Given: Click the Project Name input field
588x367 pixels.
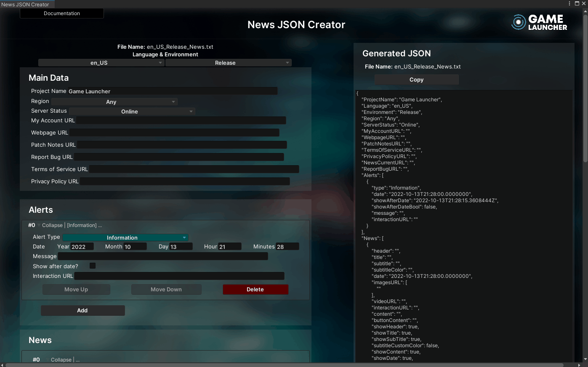Looking at the screenshot, I should coord(172,91).
